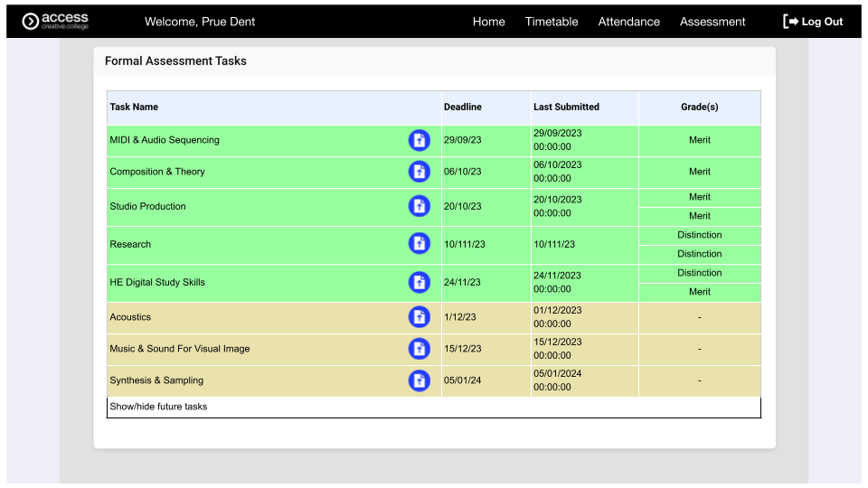Select the Composition & Theory task name
The width and height of the screenshot is (868, 488).
point(157,172)
